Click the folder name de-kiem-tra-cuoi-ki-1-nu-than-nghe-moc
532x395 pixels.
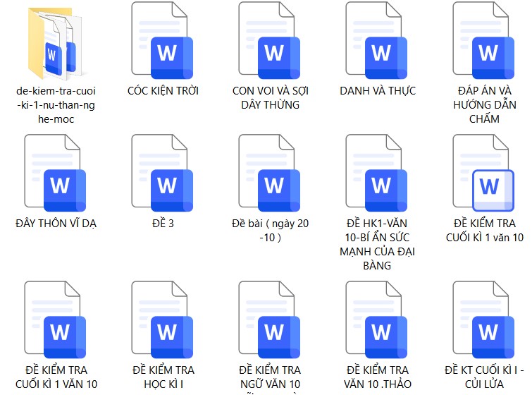(x=56, y=105)
